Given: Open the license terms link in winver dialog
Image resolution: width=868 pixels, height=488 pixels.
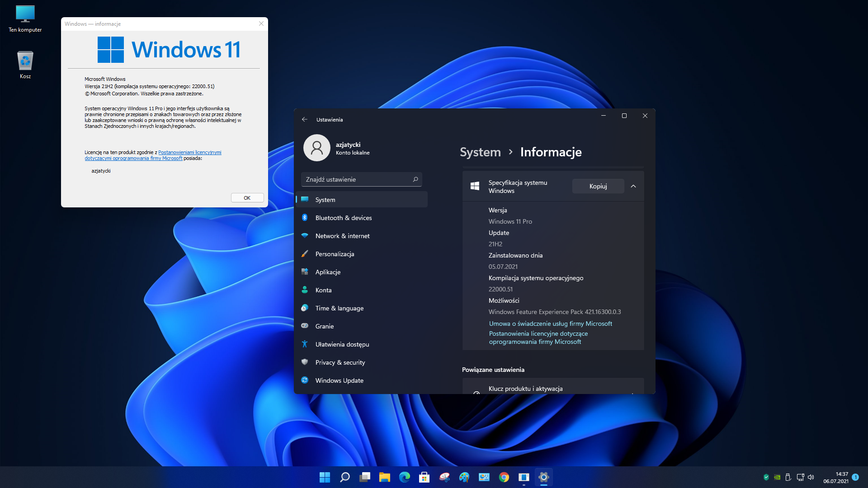Looking at the screenshot, I should pyautogui.click(x=153, y=155).
